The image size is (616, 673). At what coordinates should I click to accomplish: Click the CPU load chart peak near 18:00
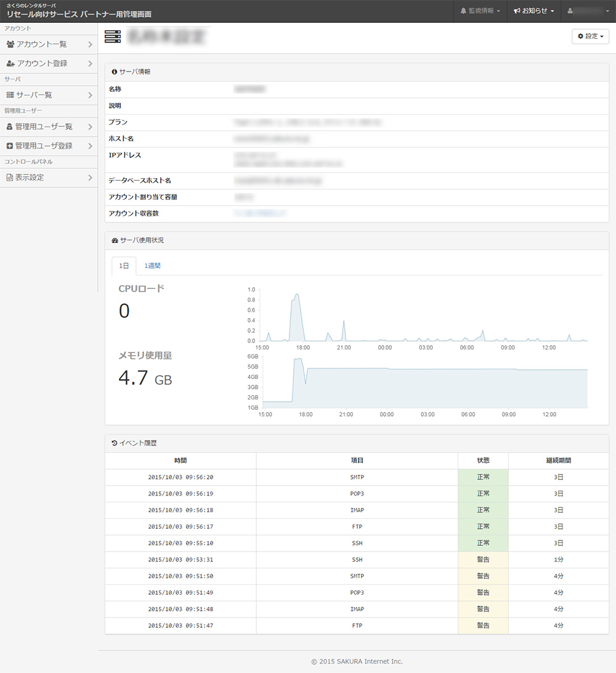297,295
